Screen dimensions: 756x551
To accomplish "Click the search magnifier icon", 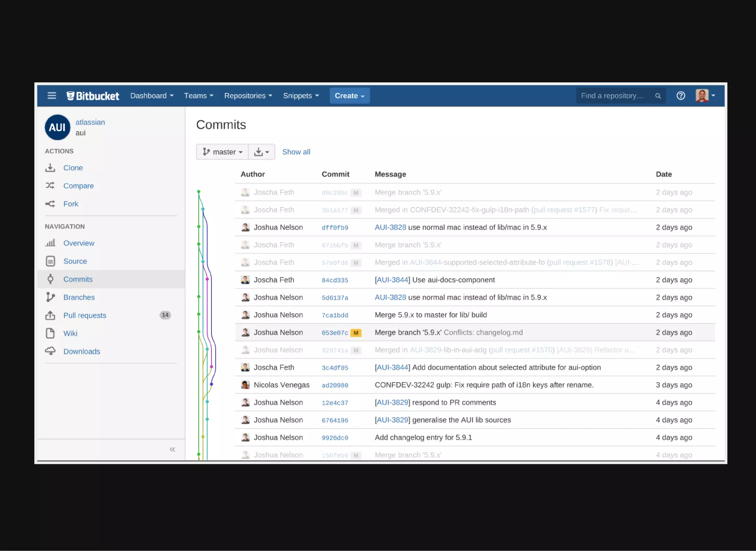I will pos(658,96).
